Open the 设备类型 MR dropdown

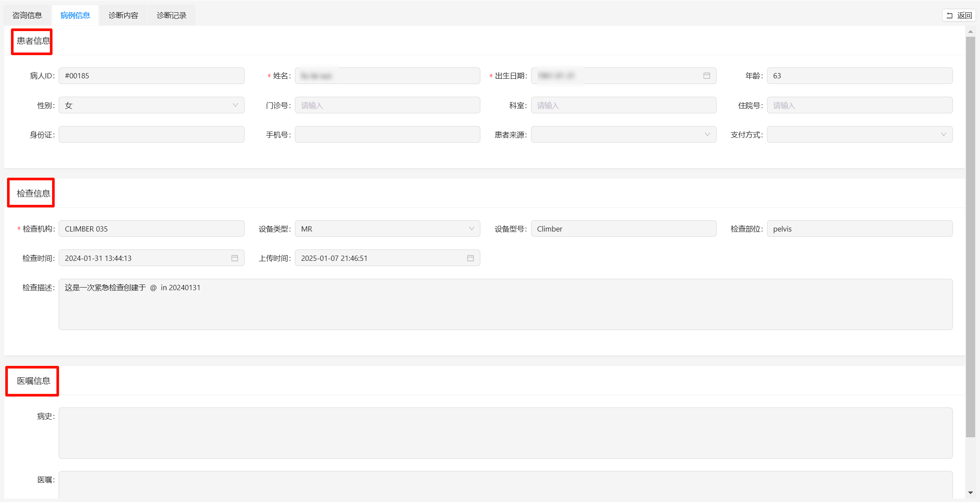[387, 229]
